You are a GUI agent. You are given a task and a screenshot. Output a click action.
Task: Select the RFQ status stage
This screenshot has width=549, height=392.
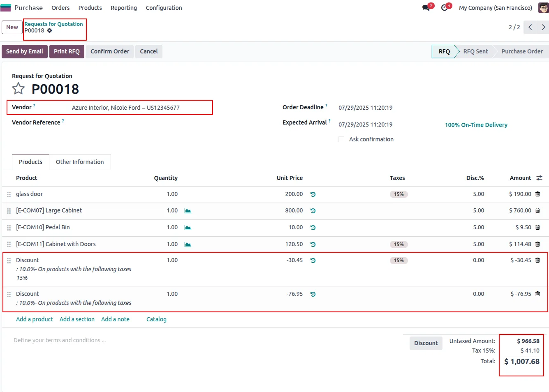[x=444, y=51]
